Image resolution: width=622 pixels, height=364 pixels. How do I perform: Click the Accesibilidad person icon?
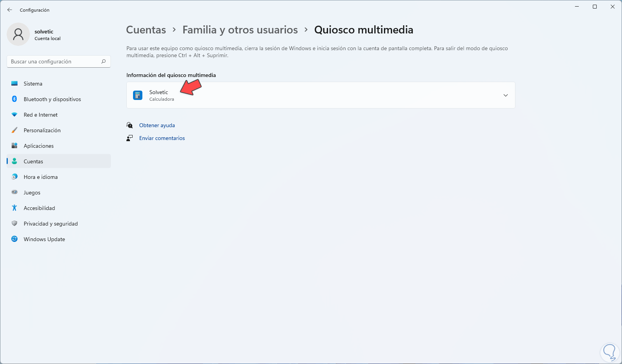click(x=14, y=208)
